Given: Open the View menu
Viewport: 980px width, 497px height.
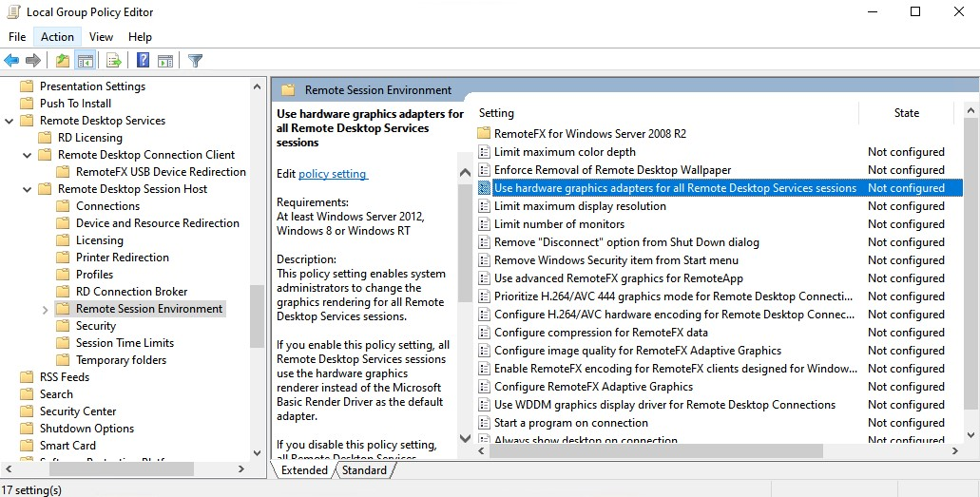Looking at the screenshot, I should pyautogui.click(x=101, y=37).
